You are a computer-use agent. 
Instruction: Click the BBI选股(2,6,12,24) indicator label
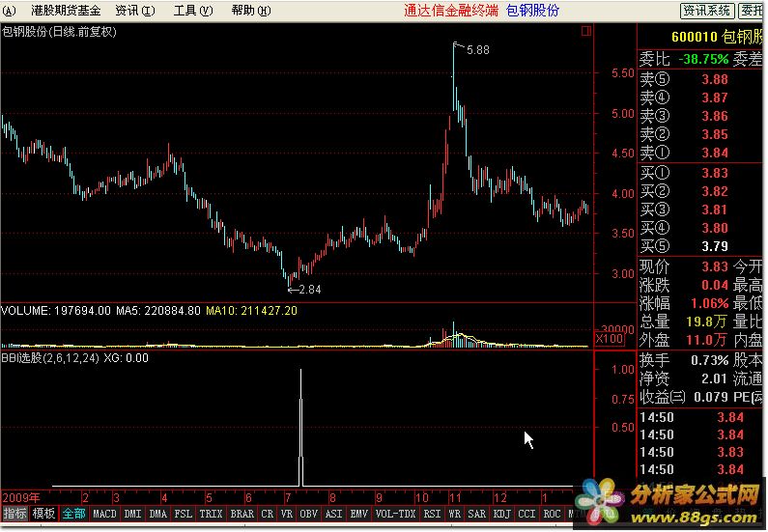(50, 358)
